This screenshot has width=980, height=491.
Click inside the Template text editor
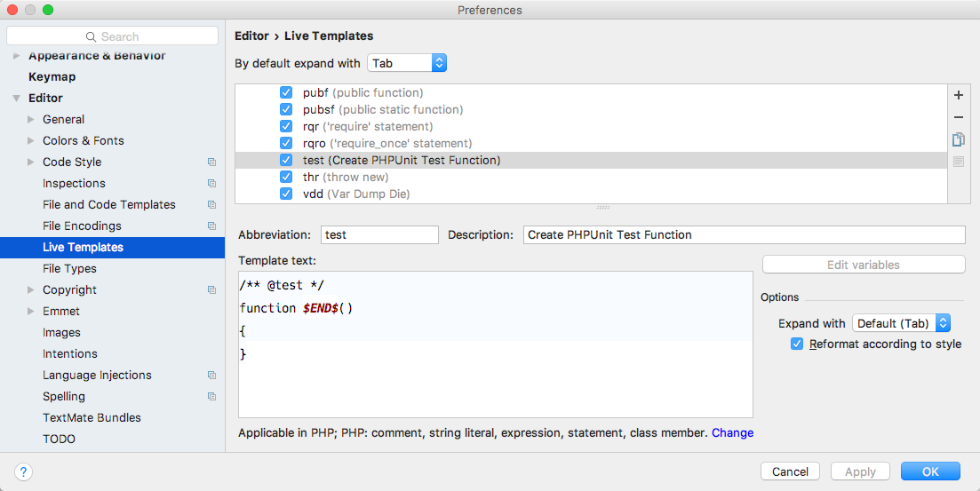point(496,344)
